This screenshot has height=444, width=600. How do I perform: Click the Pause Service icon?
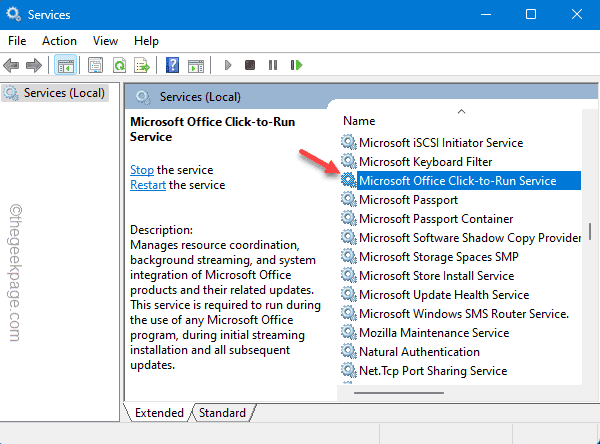[273, 65]
